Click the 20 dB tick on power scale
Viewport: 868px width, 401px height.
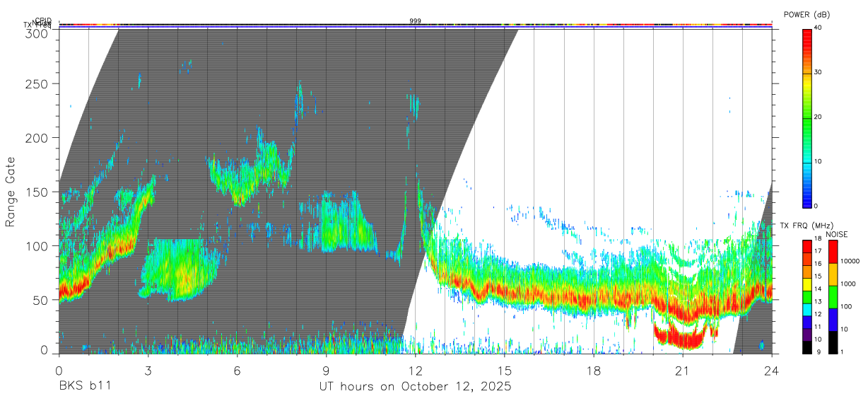pyautogui.click(x=818, y=117)
